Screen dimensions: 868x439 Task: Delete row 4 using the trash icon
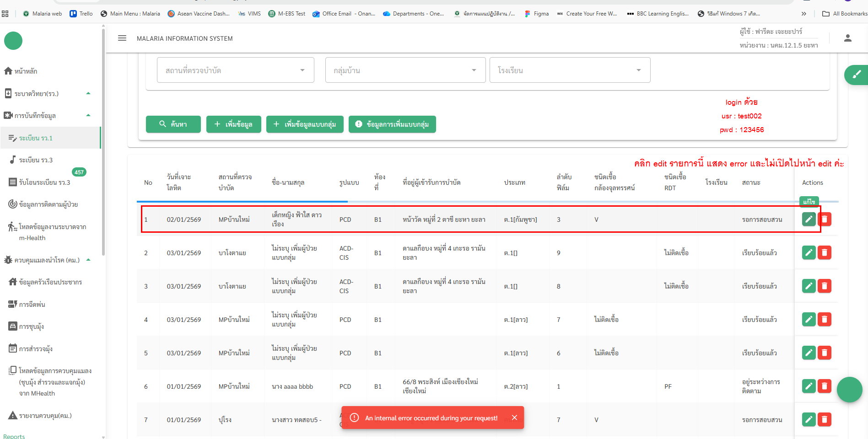[x=825, y=319]
